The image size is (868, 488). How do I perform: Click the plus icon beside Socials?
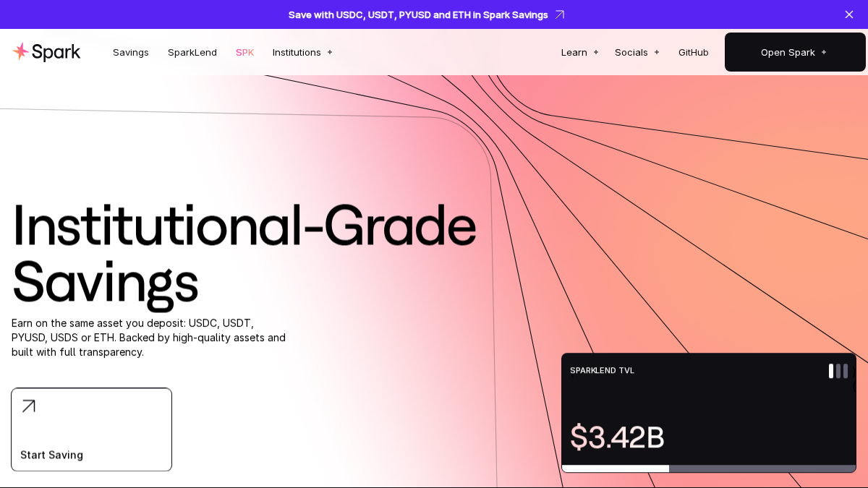[657, 52]
